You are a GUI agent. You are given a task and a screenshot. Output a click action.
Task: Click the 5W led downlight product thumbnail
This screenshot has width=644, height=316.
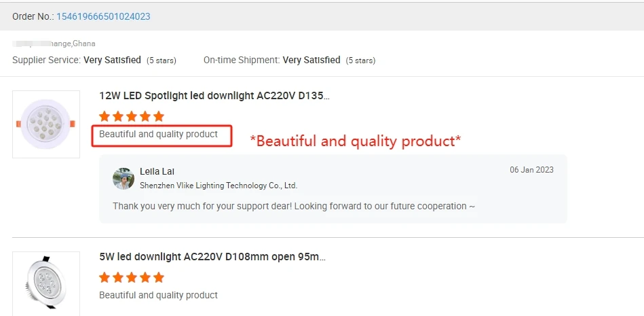(46, 282)
